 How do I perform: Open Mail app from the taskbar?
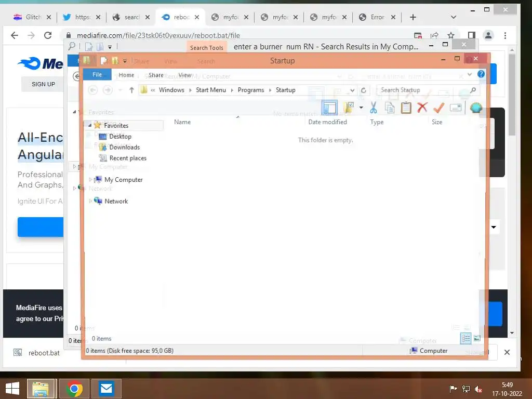click(x=106, y=389)
